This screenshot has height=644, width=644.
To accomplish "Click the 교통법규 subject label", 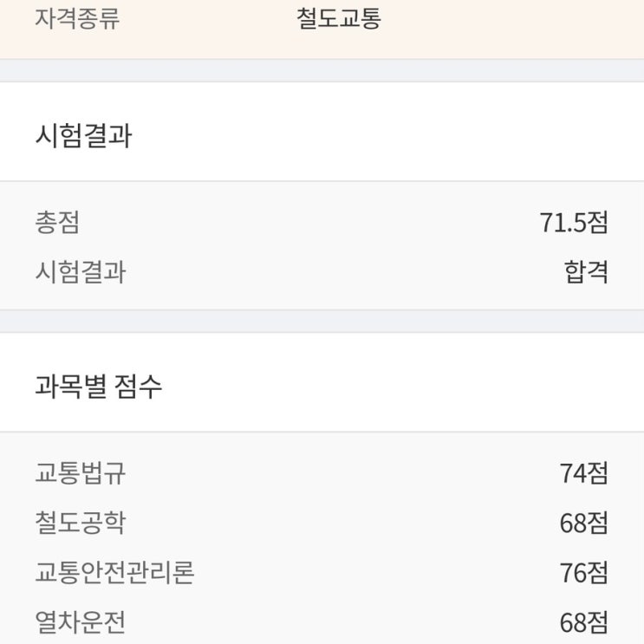I will (81, 472).
